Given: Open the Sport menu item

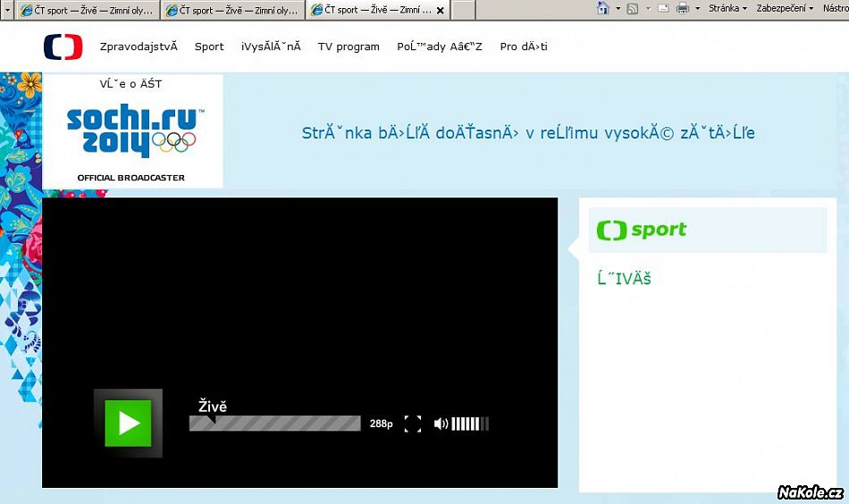Looking at the screenshot, I should [x=209, y=46].
